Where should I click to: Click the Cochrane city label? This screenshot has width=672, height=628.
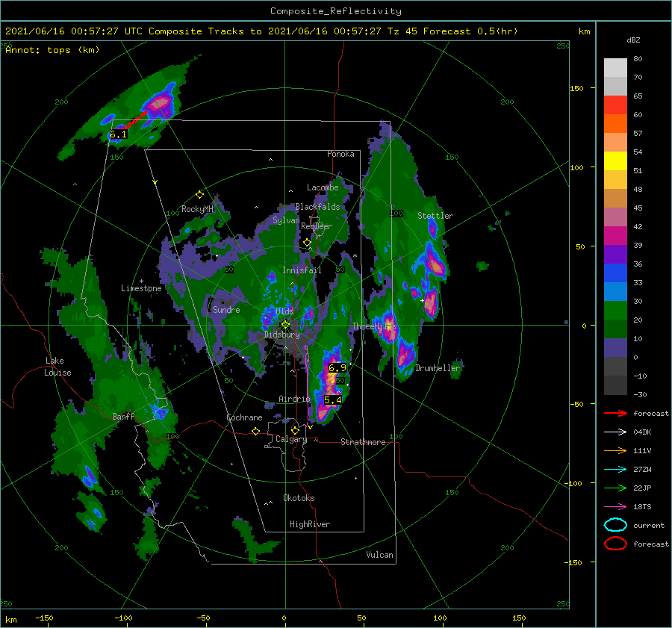pos(244,417)
